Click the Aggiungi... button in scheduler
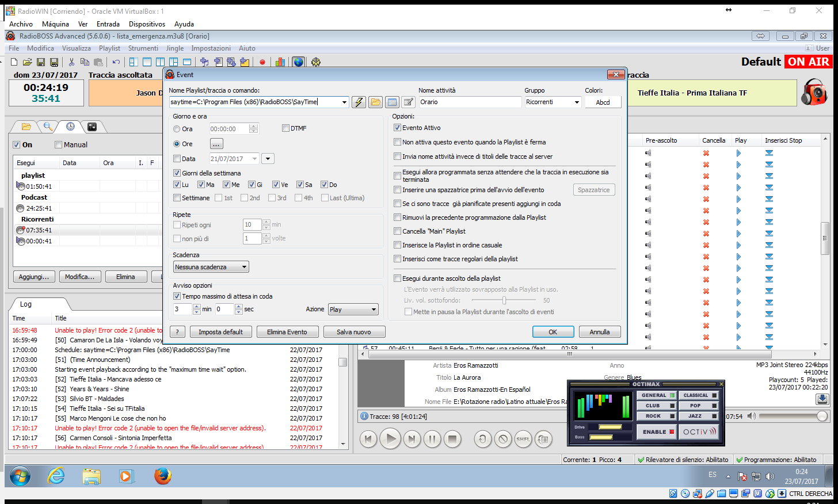Image resolution: width=838 pixels, height=504 pixels. [x=34, y=277]
